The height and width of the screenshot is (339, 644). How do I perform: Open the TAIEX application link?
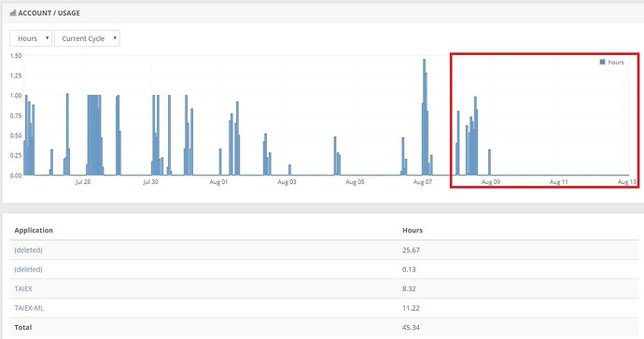click(x=23, y=289)
